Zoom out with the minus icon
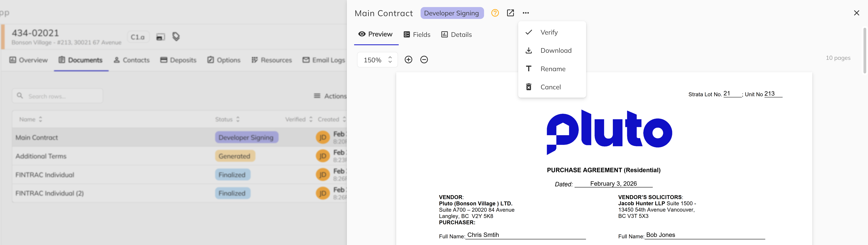The image size is (868, 245). pos(424,59)
